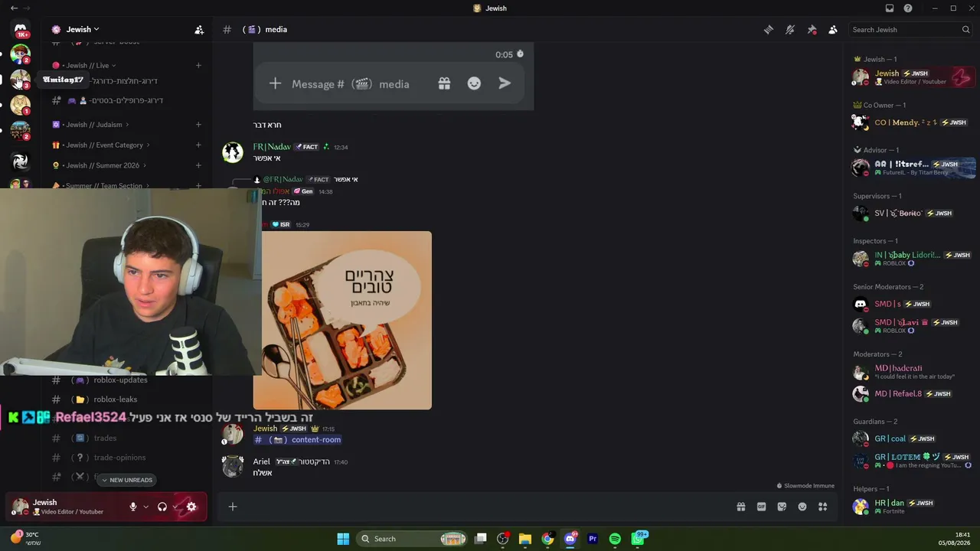
Task: Open pinned messages
Action: (812, 30)
